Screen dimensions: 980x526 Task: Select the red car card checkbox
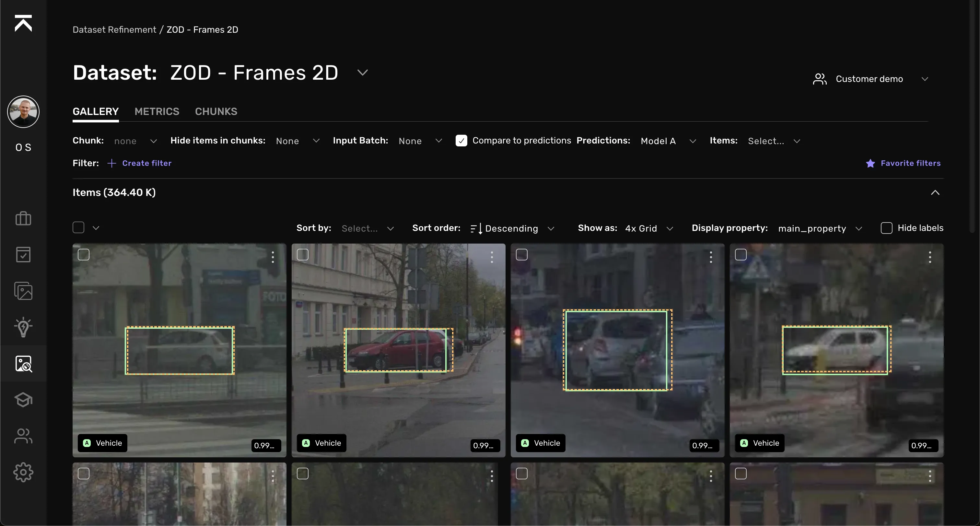coord(302,255)
